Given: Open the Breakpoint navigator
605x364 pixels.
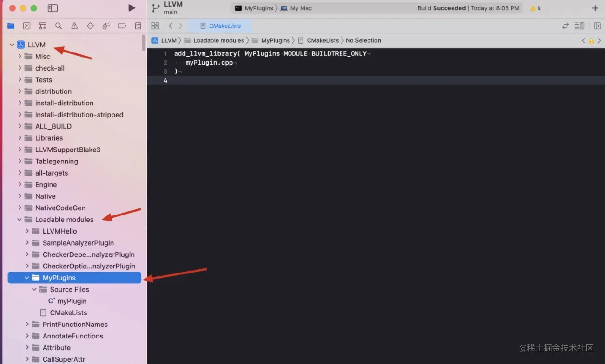Looking at the screenshot, I should tap(122, 26).
